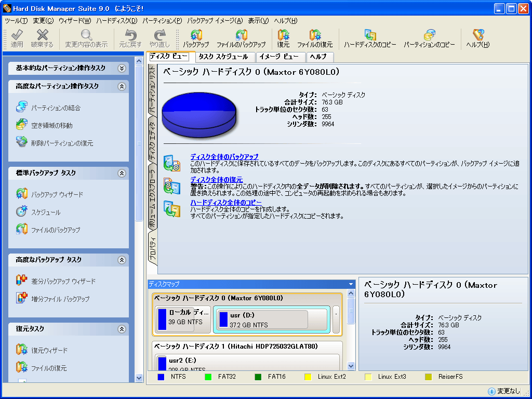Image resolution: width=532 pixels, height=399 pixels.
Task: Open the バックアップ イメージ(A) menu
Action: tap(215, 21)
